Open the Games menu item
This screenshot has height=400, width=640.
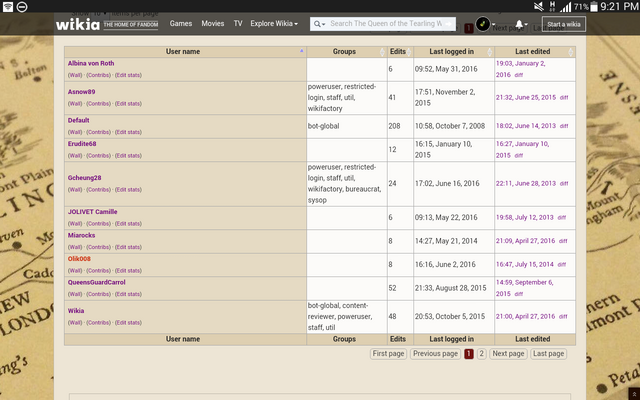tap(181, 24)
